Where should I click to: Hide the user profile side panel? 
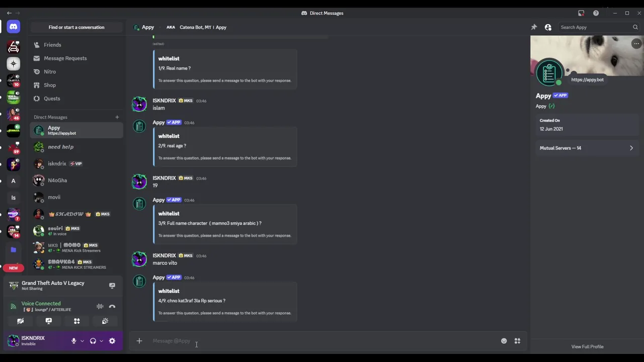tap(548, 27)
